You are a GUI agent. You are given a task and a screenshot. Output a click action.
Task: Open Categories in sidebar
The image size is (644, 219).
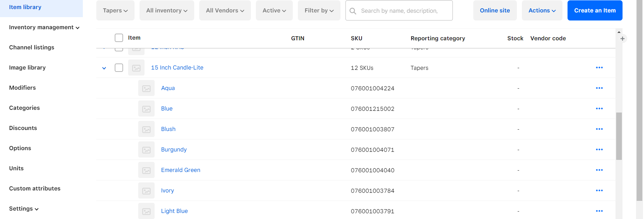click(x=24, y=108)
